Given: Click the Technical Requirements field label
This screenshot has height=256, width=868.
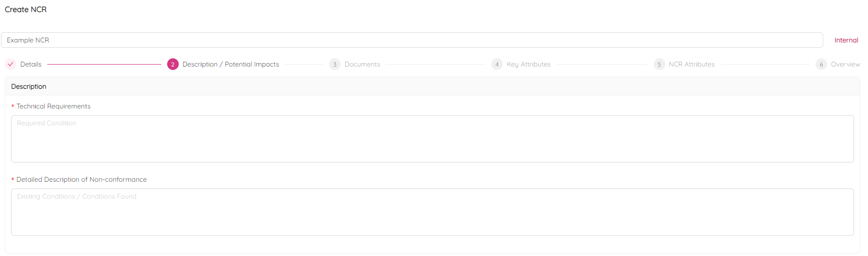Looking at the screenshot, I should (53, 106).
